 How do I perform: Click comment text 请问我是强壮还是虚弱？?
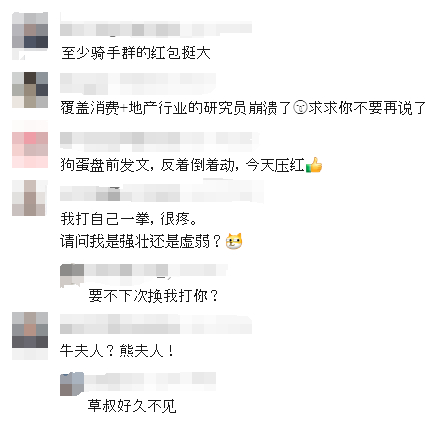pos(140,241)
